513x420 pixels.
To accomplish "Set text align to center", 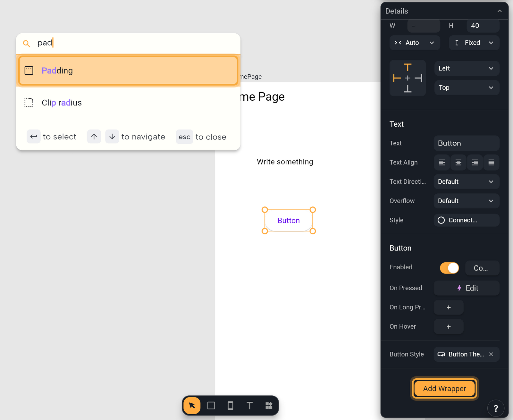I will 458,163.
